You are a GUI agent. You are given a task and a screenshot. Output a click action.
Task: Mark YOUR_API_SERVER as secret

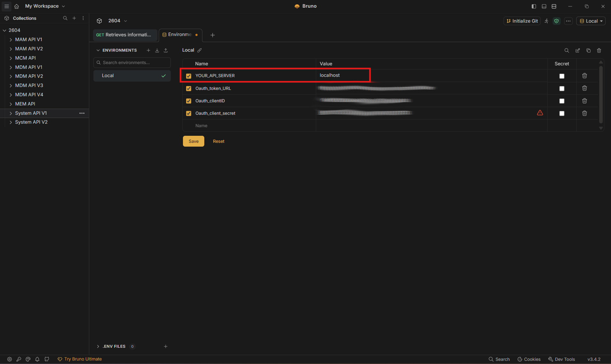[x=562, y=76]
